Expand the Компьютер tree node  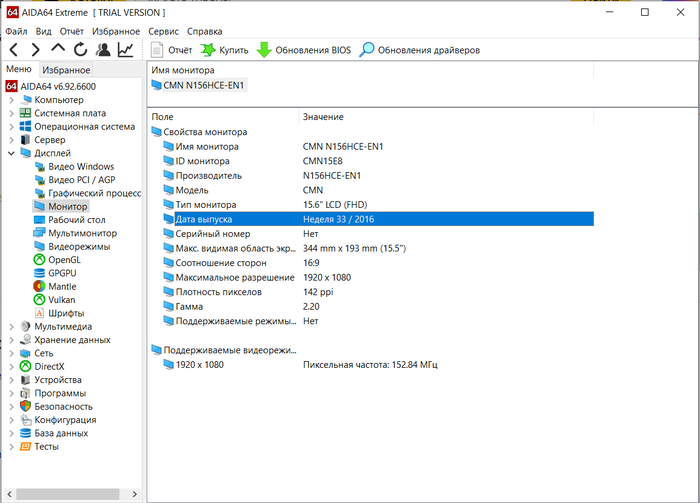point(12,100)
